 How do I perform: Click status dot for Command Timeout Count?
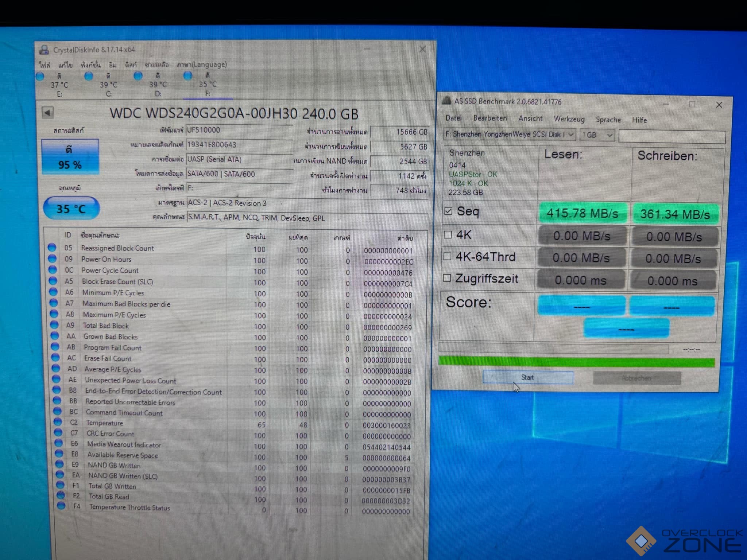tap(57, 411)
